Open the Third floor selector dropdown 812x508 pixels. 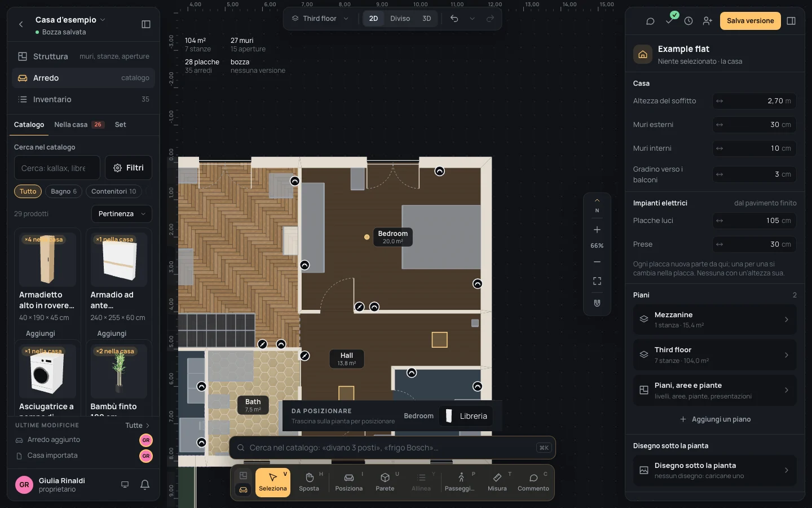click(320, 19)
